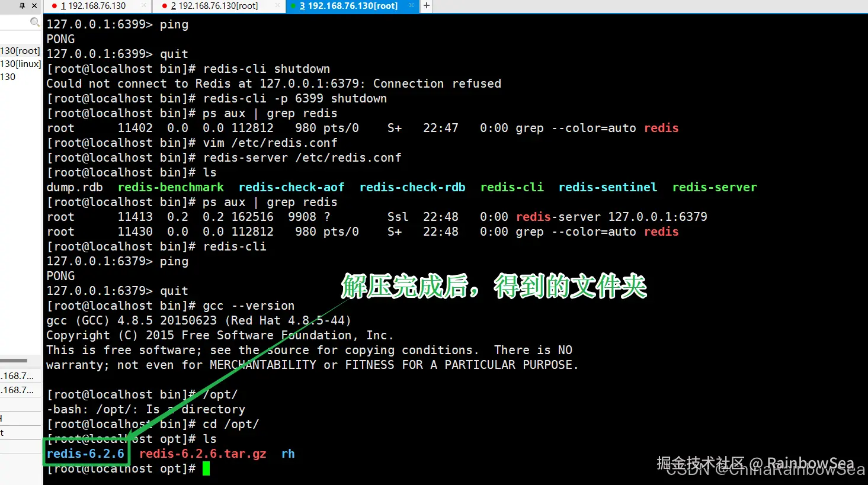Open a new session tab with plus
868x485 pixels.
[427, 6]
